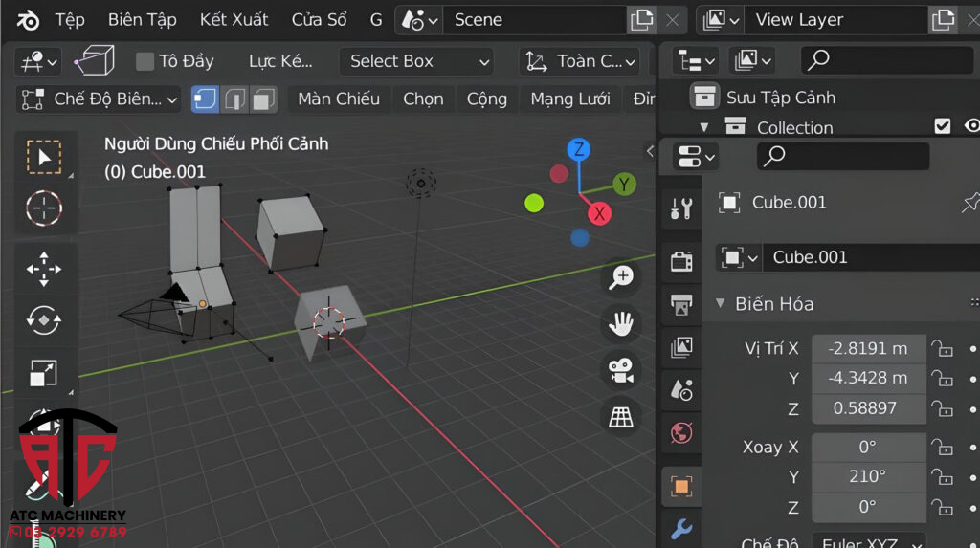980x548 pixels.
Task: Switch perspective/orthographic with grid icon
Action: click(622, 417)
